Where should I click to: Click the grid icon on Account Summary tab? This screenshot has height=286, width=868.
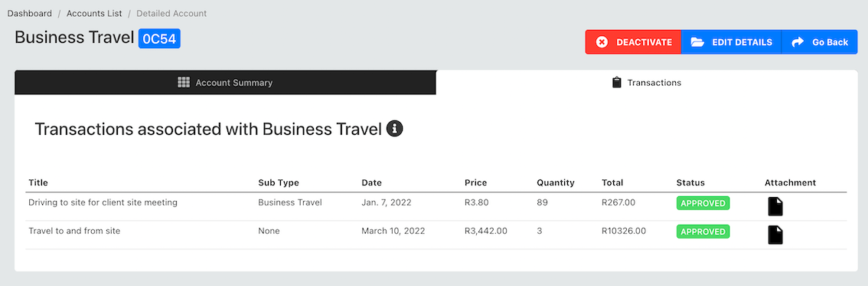point(184,83)
